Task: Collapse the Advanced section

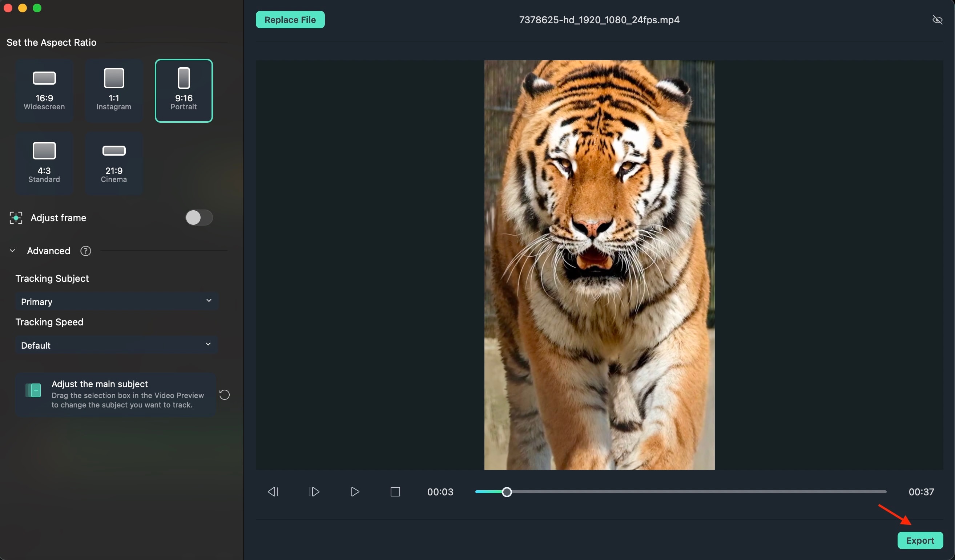Action: pos(12,251)
